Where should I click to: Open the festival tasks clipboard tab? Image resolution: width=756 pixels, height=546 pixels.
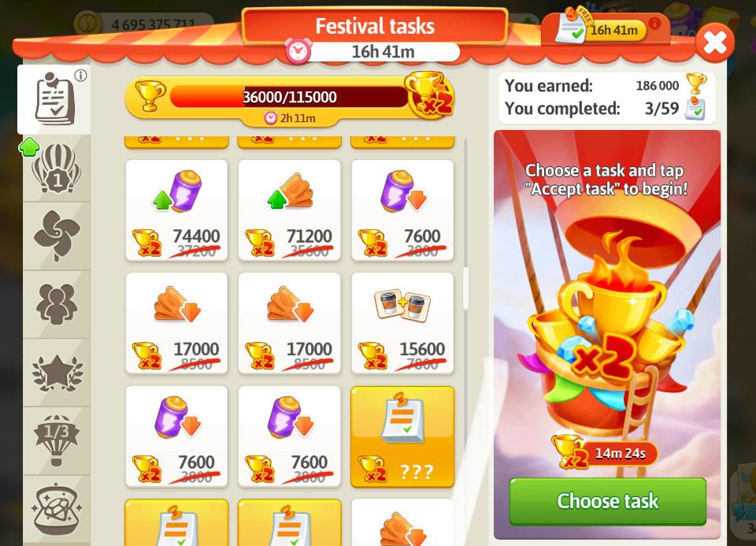click(x=54, y=99)
